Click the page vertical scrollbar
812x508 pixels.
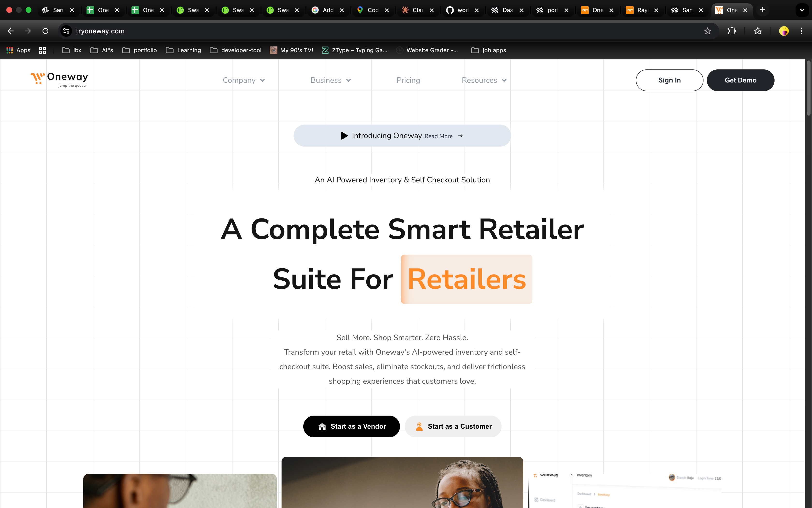tap(808, 88)
